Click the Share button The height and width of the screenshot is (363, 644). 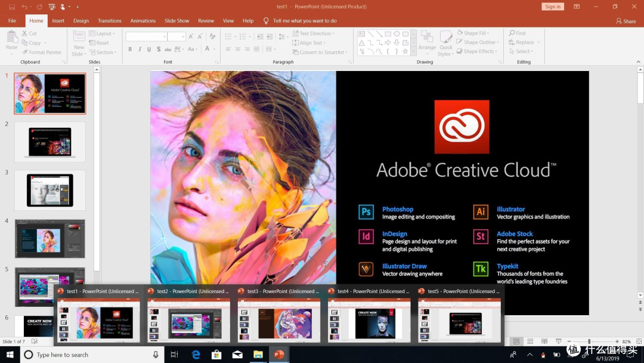(x=626, y=21)
